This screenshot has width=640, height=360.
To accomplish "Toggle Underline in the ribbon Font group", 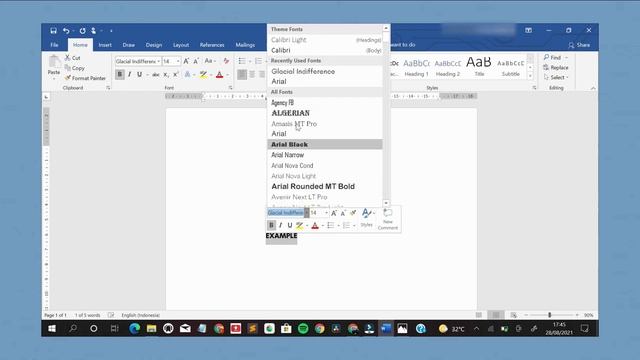I will [140, 75].
